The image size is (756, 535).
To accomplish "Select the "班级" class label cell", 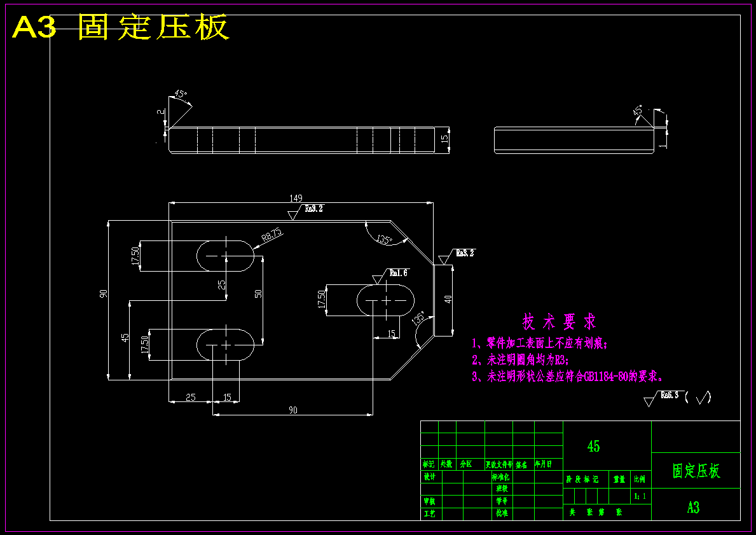I will click(x=502, y=489).
